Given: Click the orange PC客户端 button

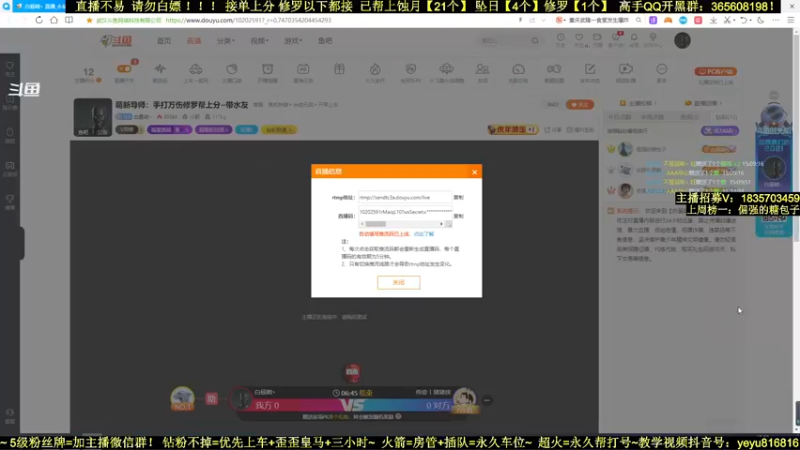Looking at the screenshot, I should 715,72.
